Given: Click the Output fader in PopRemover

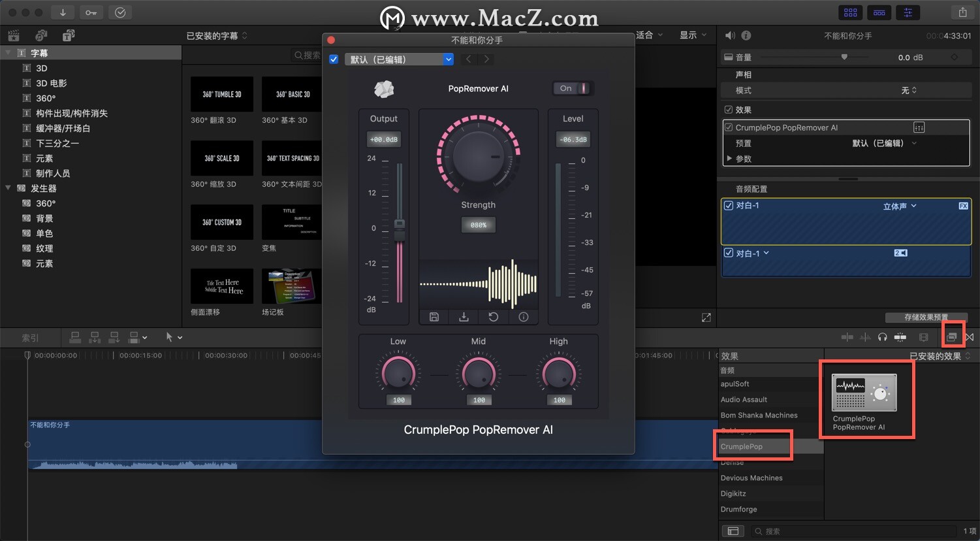Looking at the screenshot, I should pos(400,229).
